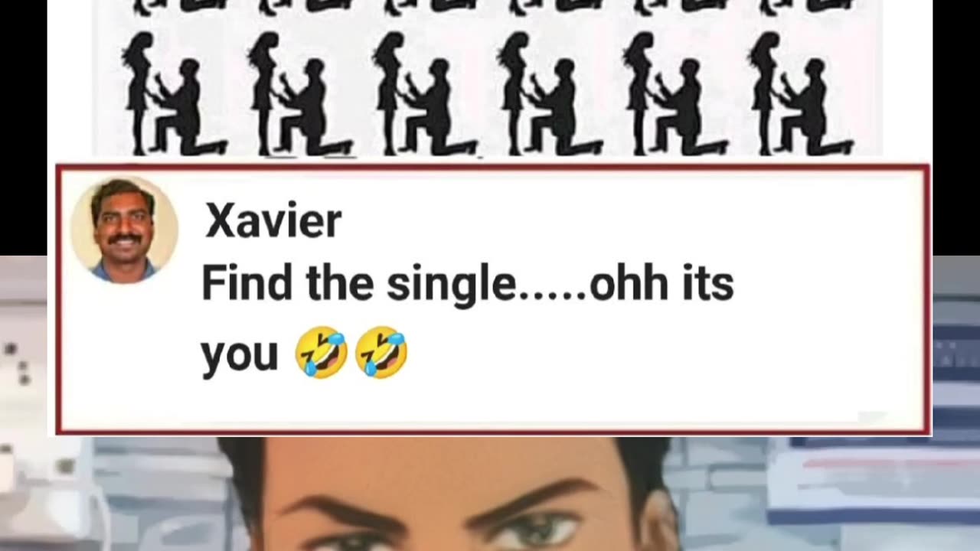Tap the second full couple silhouette from left

[x=300, y=94]
